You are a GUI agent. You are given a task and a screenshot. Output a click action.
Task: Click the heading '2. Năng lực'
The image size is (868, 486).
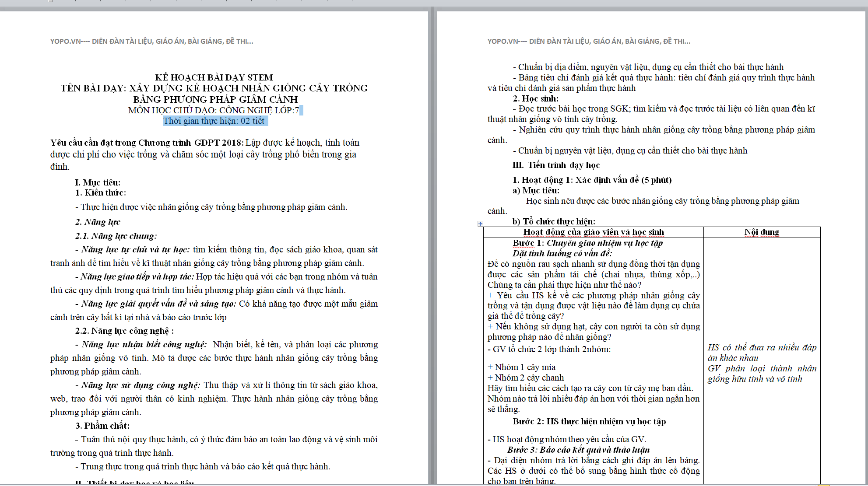pyautogui.click(x=98, y=222)
